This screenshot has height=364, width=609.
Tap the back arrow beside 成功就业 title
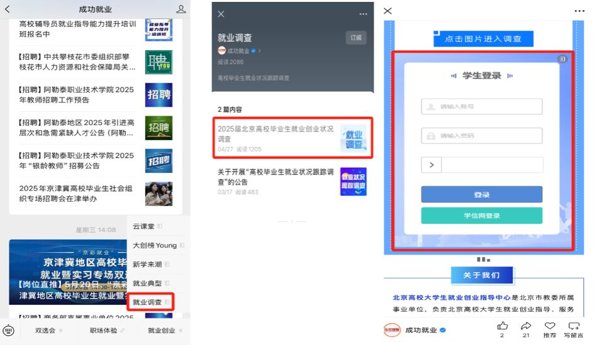[8, 9]
